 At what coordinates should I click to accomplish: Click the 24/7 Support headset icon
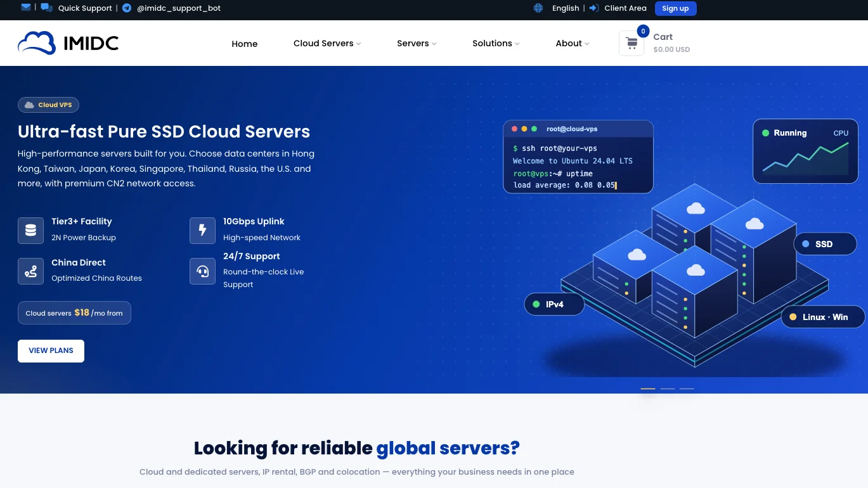pos(202,271)
